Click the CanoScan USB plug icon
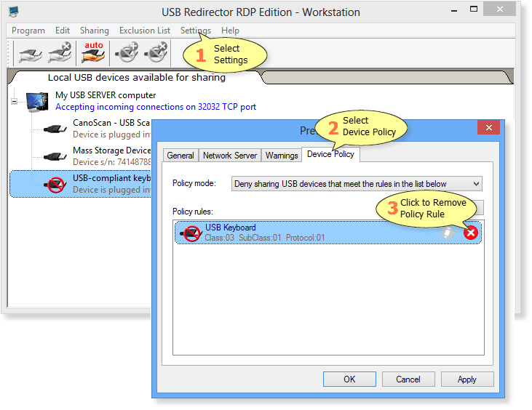 pos(55,129)
